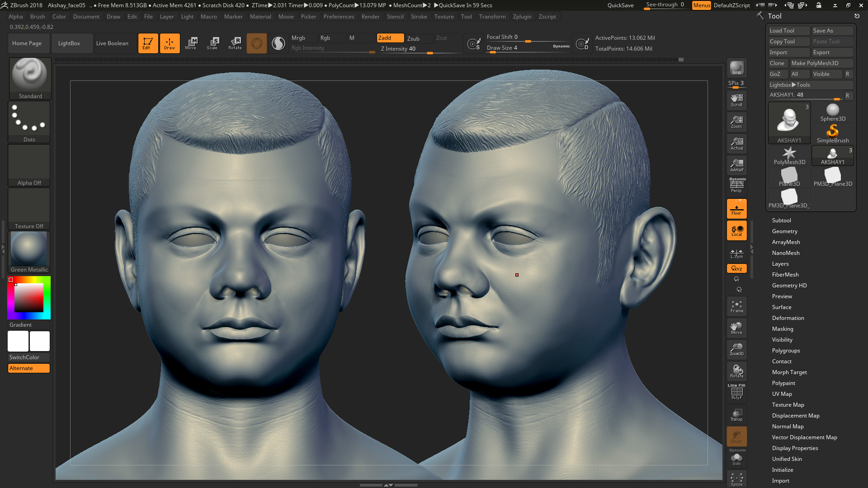Activate Move mode on the top shelf
Image resolution: width=868 pixels, height=488 pixels.
pyautogui.click(x=191, y=43)
